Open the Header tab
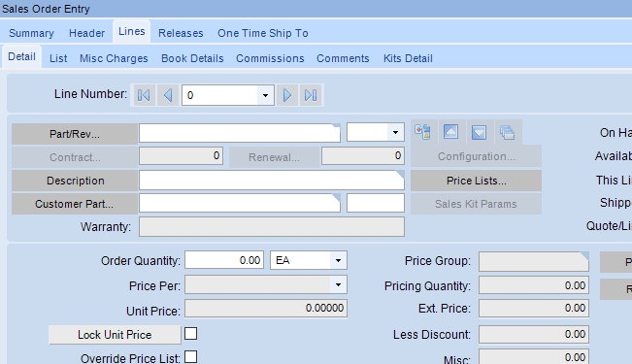 point(86,33)
